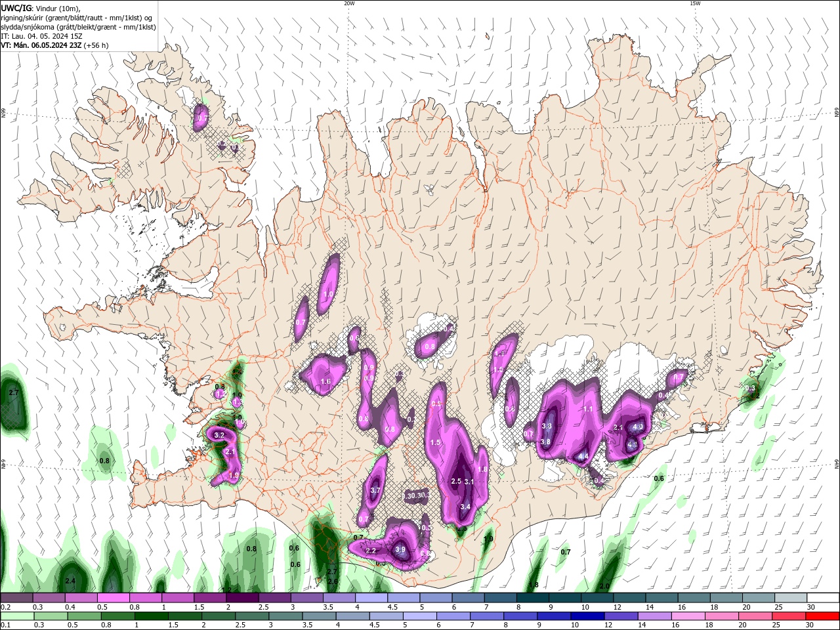Click the '64N' latitude label on the right edge
This screenshot has width=840, height=630.
[x=837, y=463]
